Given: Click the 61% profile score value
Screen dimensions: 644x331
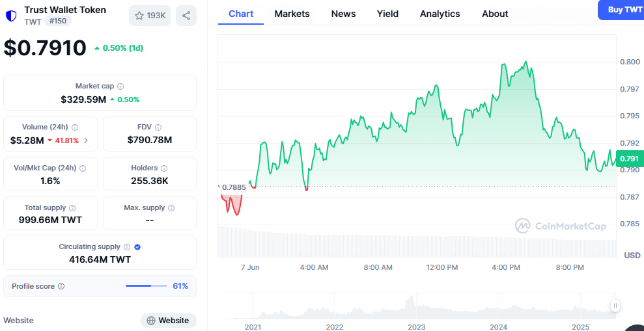Looking at the screenshot, I should pos(180,286).
